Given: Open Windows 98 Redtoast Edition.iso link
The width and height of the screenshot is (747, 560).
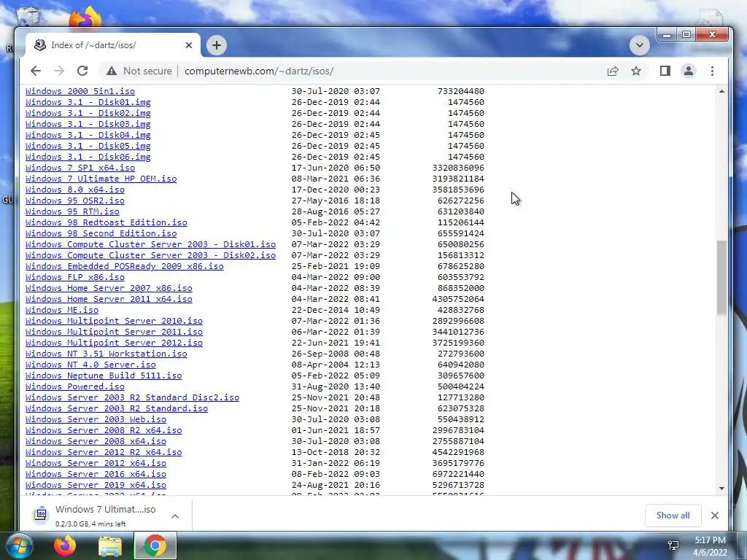Looking at the screenshot, I should click(x=107, y=222).
